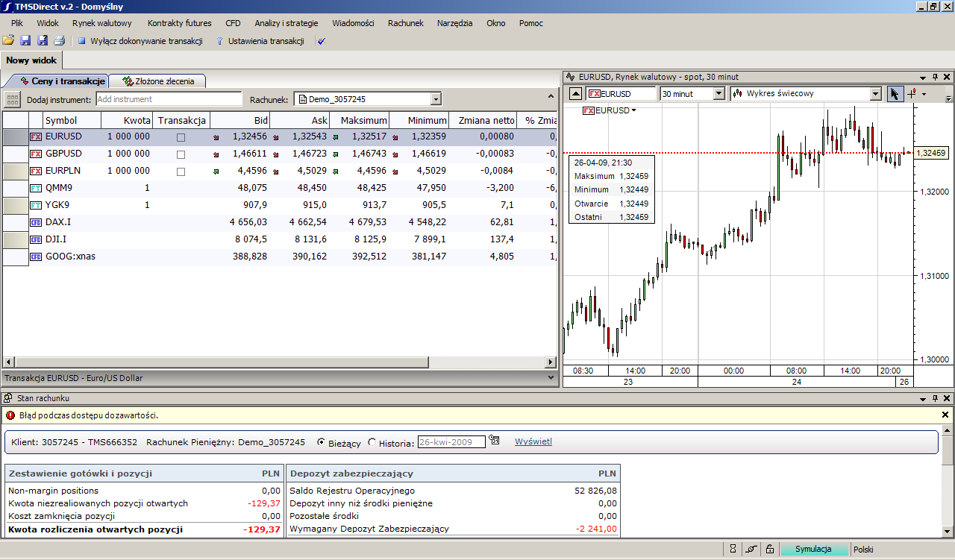Collapse the add instrument bar with the chevron
This screenshot has width=955, height=560.
click(551, 97)
